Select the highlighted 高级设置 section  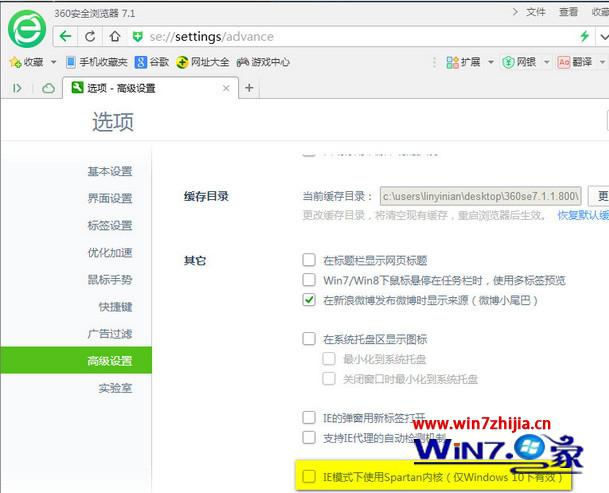(76, 361)
